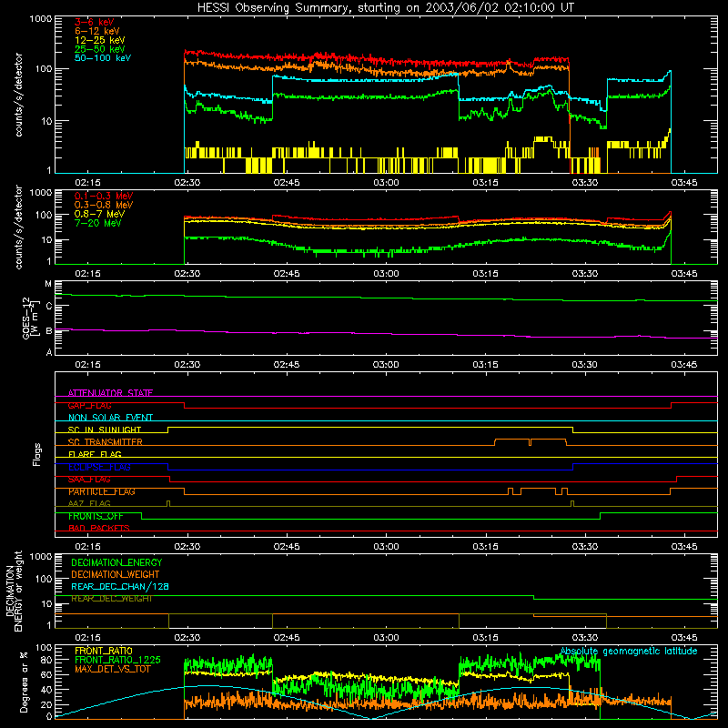Click the red 0.1-0.3 MeV legend label
The width and height of the screenshot is (728, 728).
pyautogui.click(x=104, y=196)
